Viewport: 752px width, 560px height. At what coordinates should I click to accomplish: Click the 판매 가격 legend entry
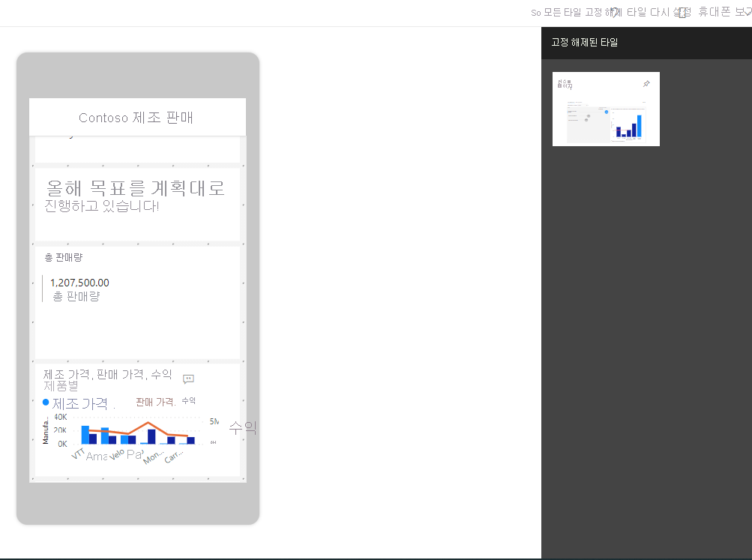pos(155,402)
